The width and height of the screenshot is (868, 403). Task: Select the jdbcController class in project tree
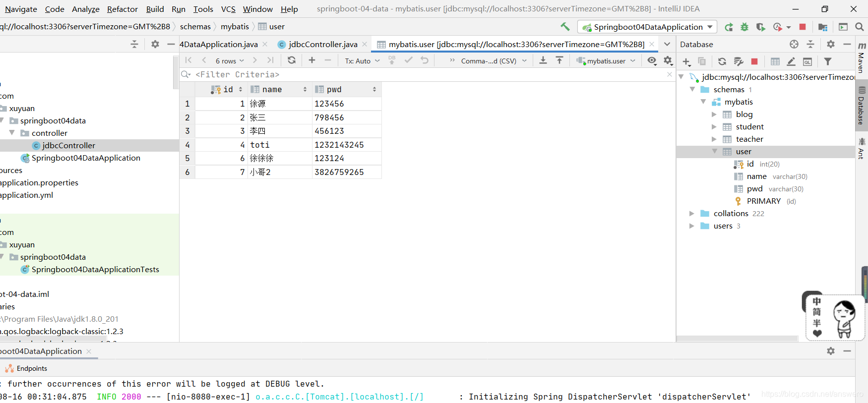pyautogui.click(x=68, y=145)
